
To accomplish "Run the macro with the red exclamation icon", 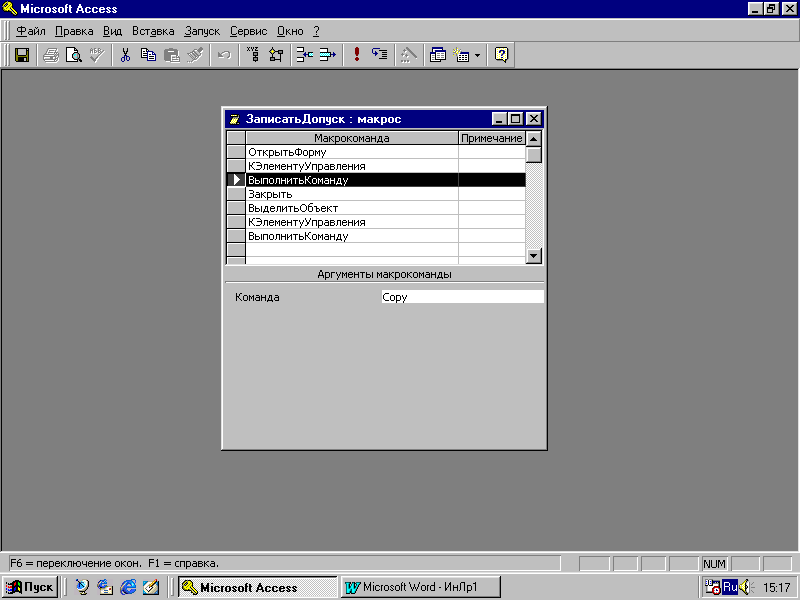I will pyautogui.click(x=357, y=55).
